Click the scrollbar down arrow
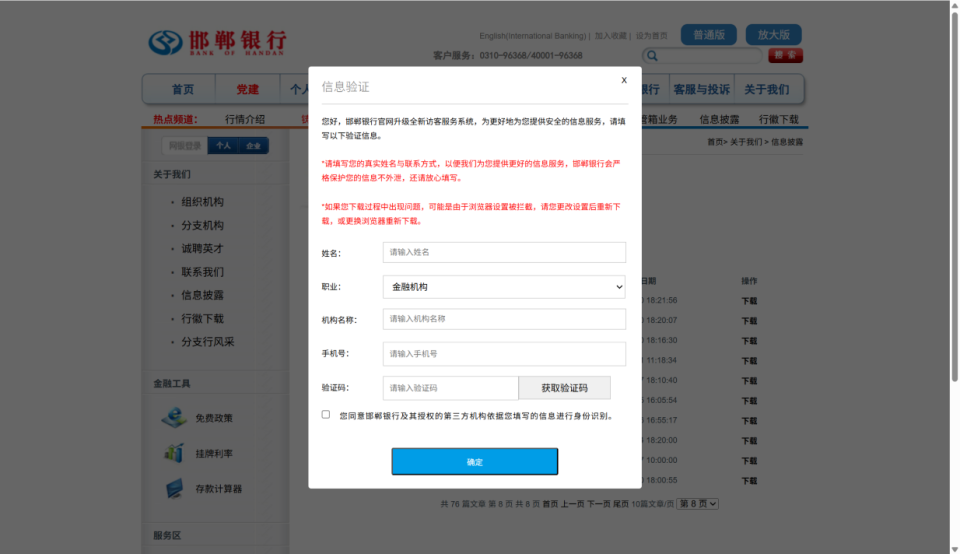 click(954, 549)
